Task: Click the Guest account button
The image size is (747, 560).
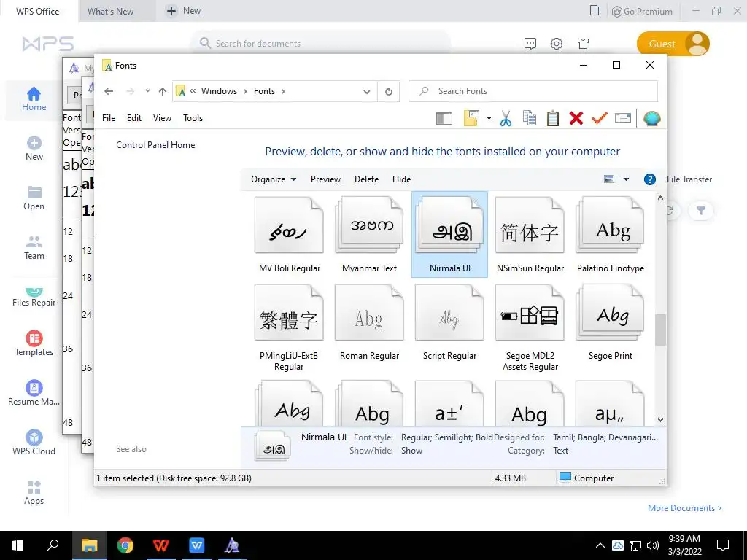Action: click(673, 44)
